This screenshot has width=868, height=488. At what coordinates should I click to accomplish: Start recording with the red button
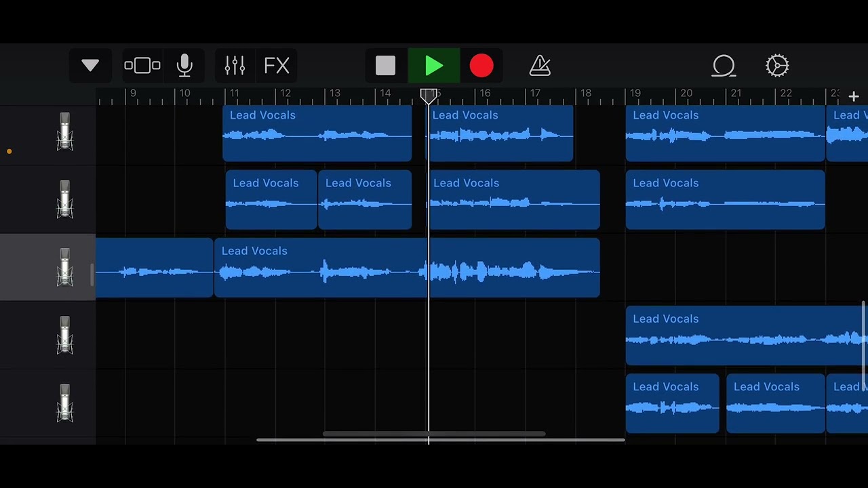[481, 66]
